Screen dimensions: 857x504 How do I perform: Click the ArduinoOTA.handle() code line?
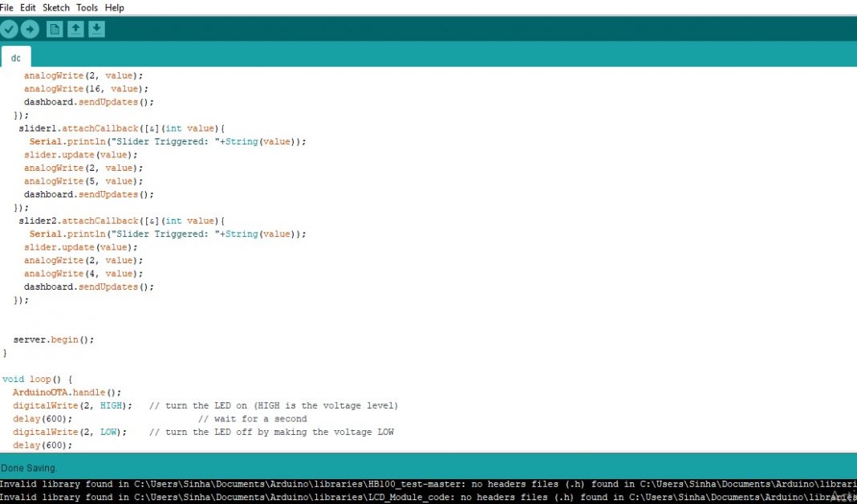[67, 392]
